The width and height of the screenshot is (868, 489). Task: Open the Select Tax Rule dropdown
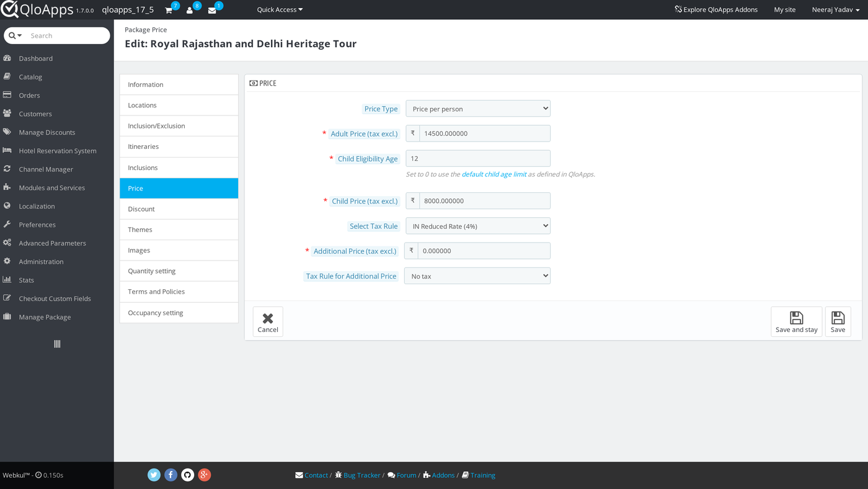click(478, 226)
